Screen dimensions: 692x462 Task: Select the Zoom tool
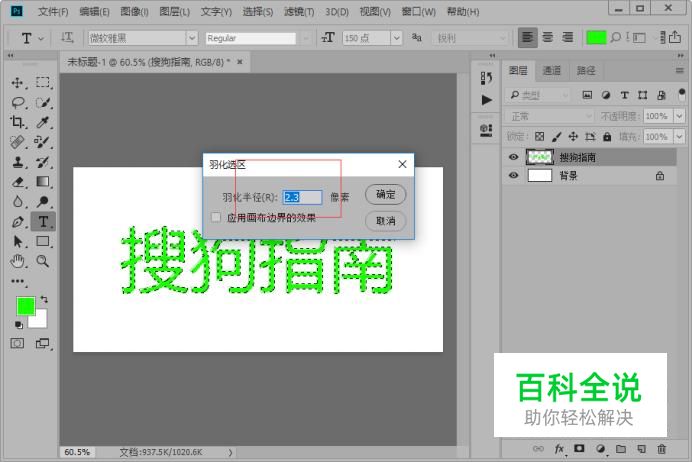(x=43, y=261)
